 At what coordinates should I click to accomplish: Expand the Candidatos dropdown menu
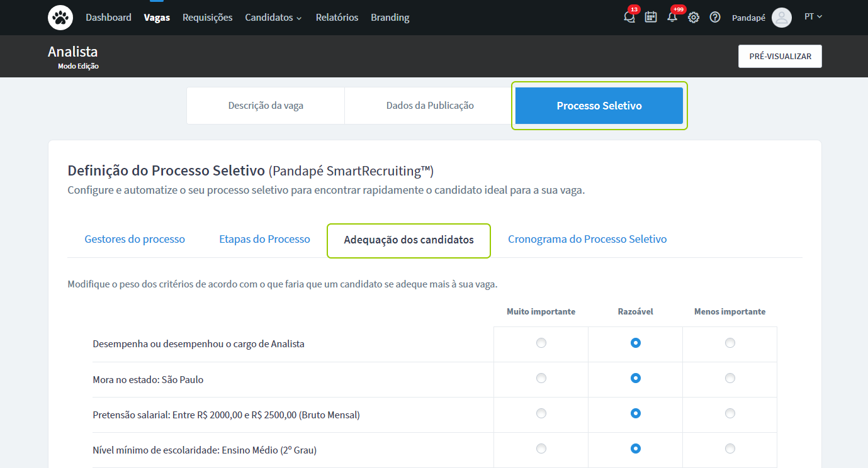(x=273, y=18)
